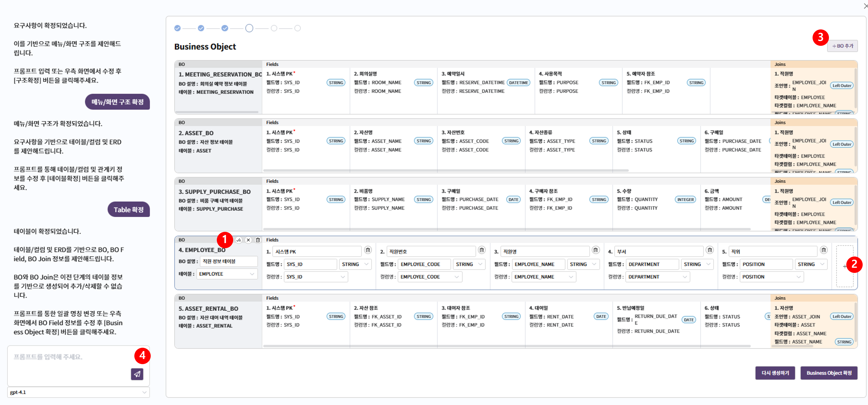Screen dimensions: 868x405
Task: Cancel EMPLOYEE_BO editing with X icon
Action: coord(248,240)
